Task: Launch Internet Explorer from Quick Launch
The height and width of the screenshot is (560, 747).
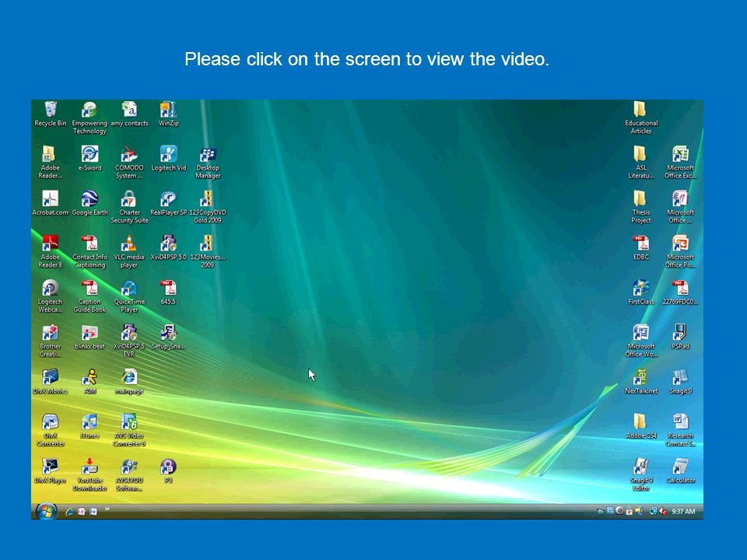Action: click(x=69, y=512)
